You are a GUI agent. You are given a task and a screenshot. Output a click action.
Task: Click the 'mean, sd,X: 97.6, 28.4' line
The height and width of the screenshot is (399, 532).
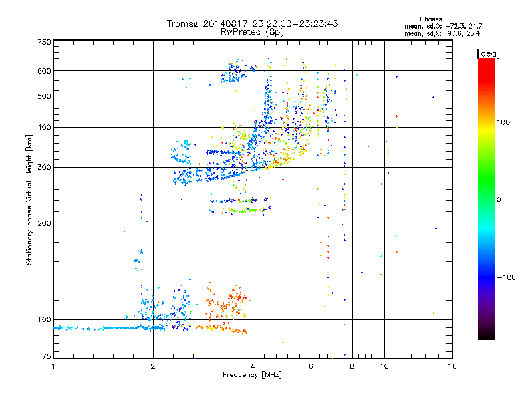click(x=442, y=33)
